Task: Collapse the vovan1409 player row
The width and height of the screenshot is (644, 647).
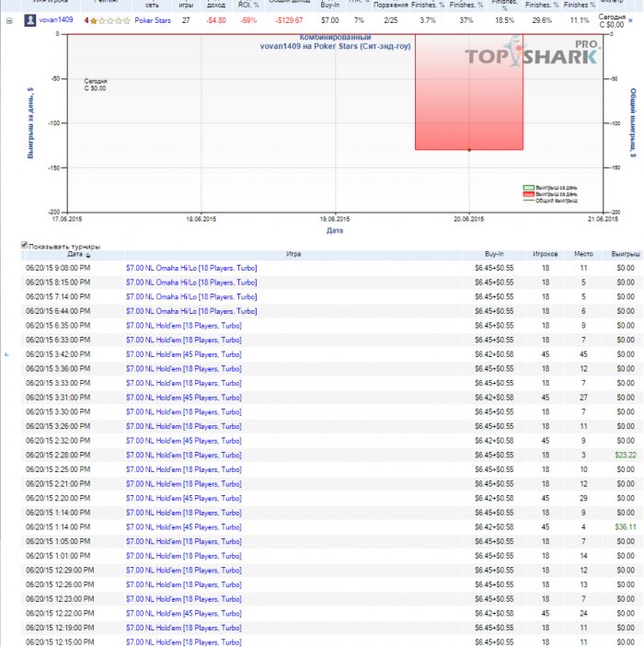Action: [9, 19]
